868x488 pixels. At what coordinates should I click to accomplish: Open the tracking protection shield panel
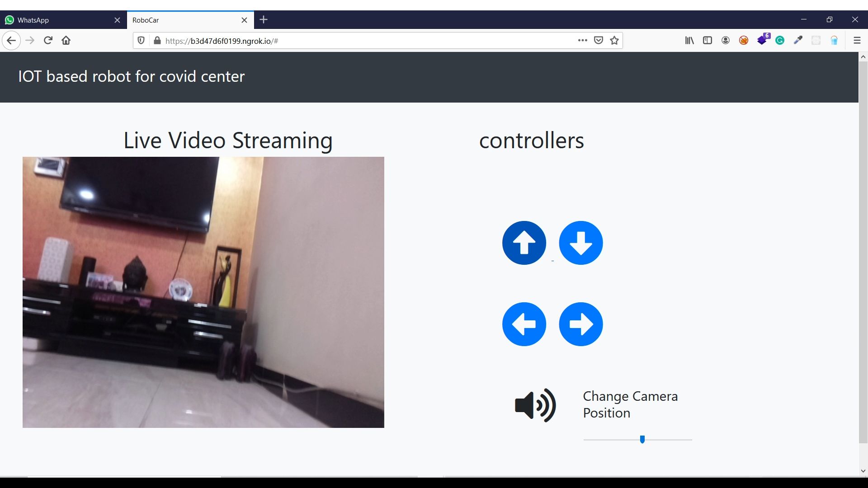coord(141,41)
